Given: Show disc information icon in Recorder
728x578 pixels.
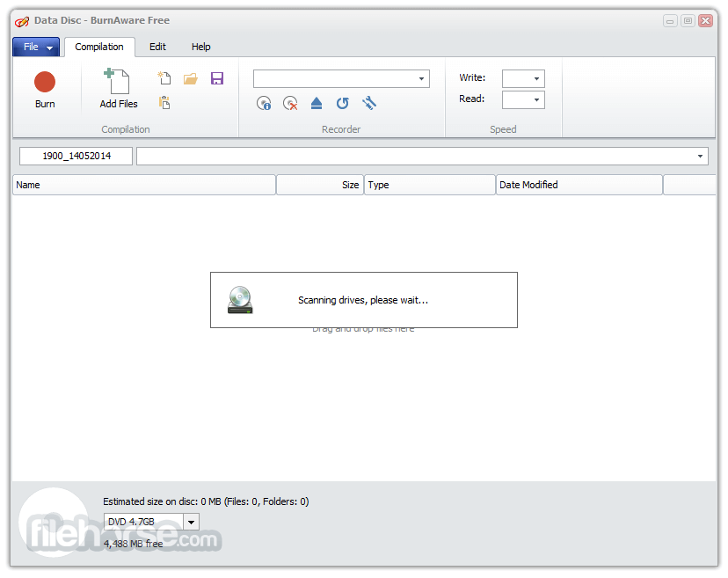Looking at the screenshot, I should [x=264, y=103].
